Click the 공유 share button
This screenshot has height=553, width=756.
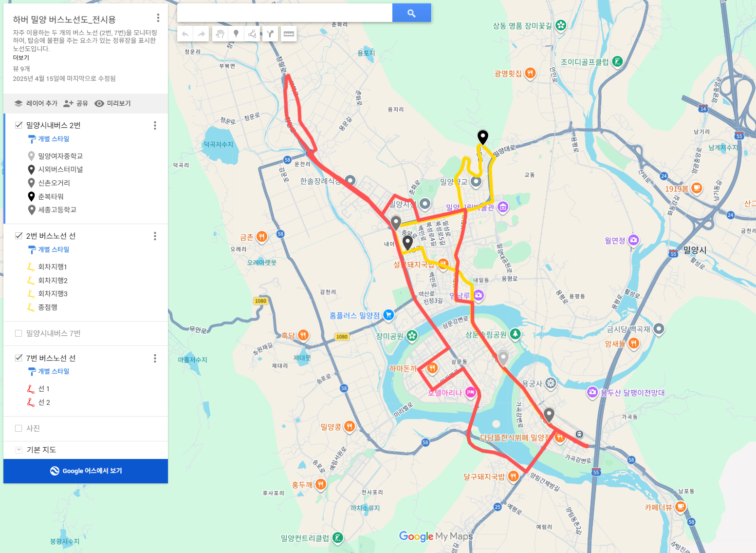76,103
